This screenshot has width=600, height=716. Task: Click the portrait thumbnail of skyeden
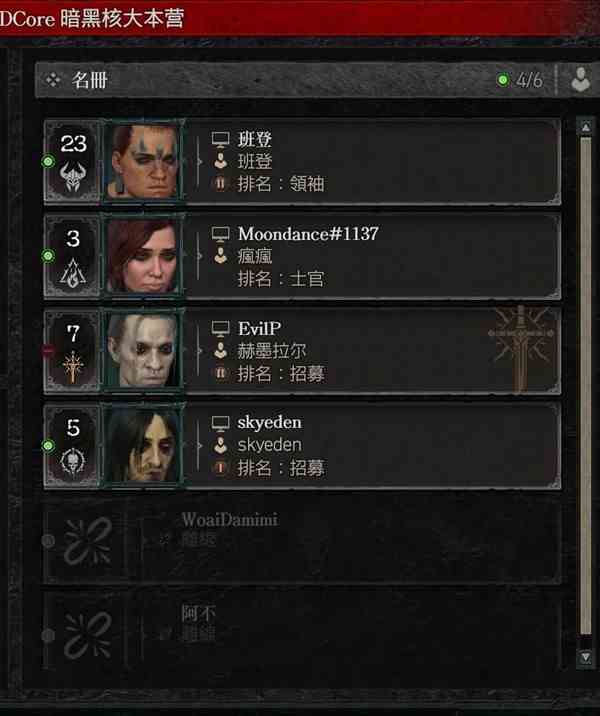coord(143,445)
